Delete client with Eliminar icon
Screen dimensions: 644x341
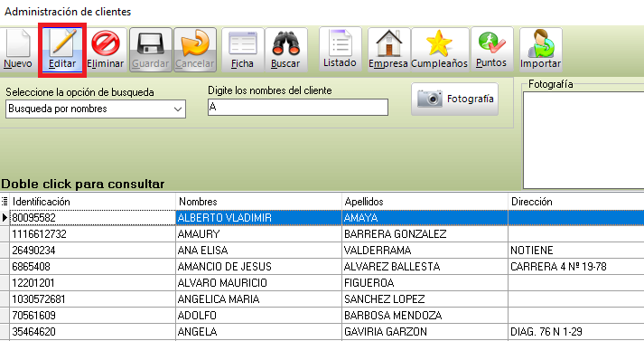[x=106, y=50]
